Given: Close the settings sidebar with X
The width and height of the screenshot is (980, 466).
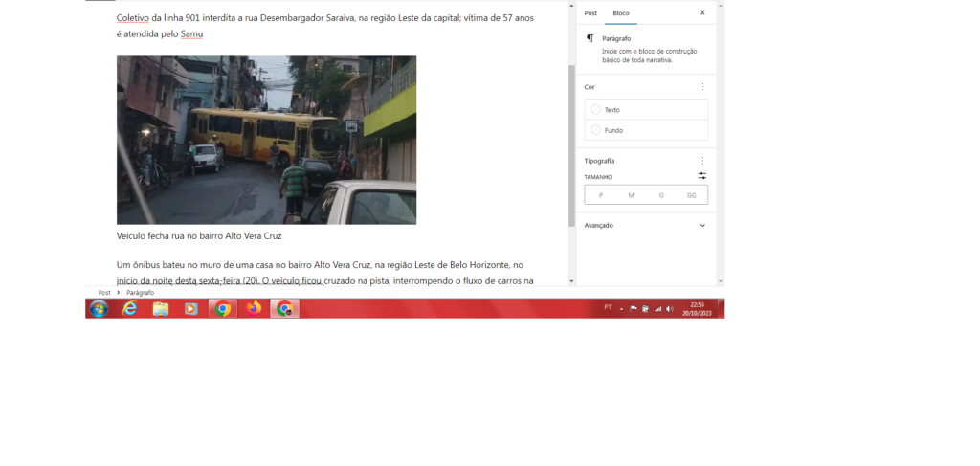Looking at the screenshot, I should tap(702, 12).
